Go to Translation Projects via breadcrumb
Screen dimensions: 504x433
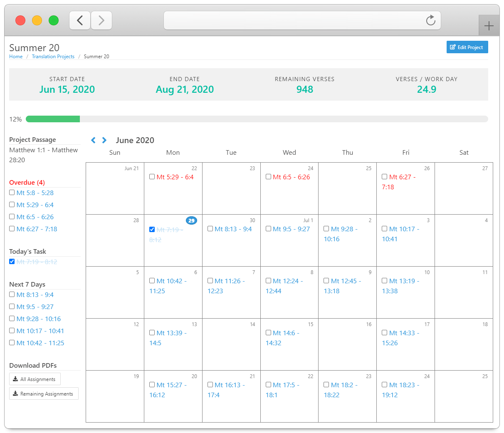pos(53,56)
